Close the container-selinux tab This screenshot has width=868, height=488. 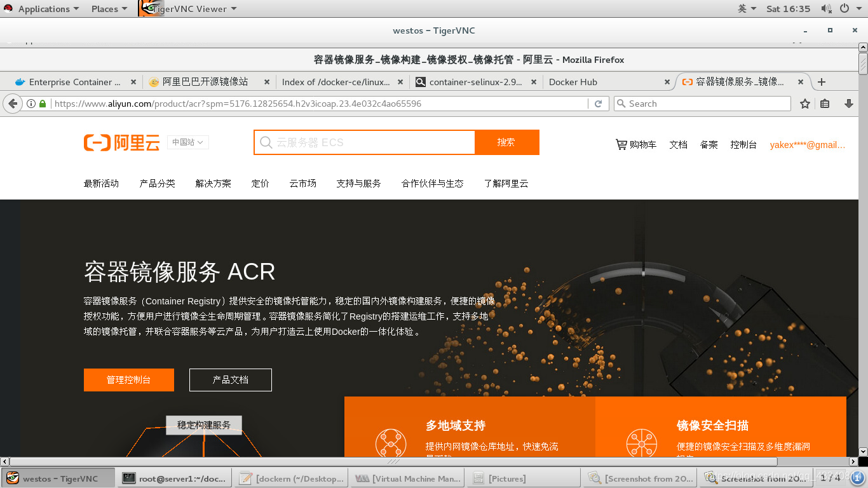pos(534,82)
